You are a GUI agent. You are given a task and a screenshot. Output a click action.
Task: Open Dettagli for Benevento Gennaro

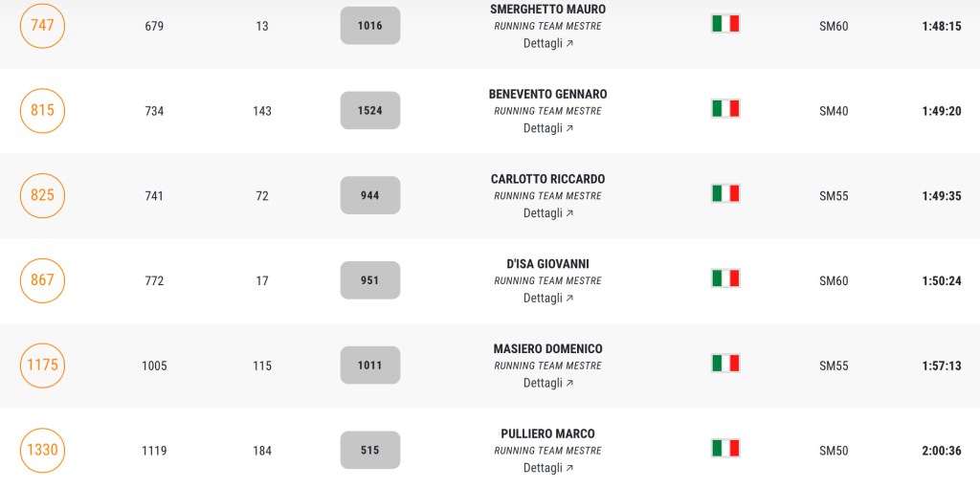point(547,128)
